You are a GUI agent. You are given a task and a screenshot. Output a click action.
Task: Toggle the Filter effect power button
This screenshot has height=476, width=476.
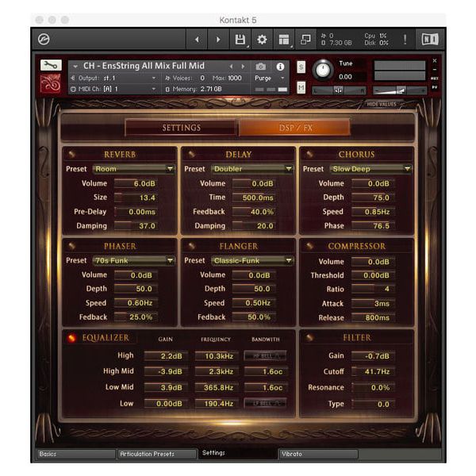coord(309,338)
